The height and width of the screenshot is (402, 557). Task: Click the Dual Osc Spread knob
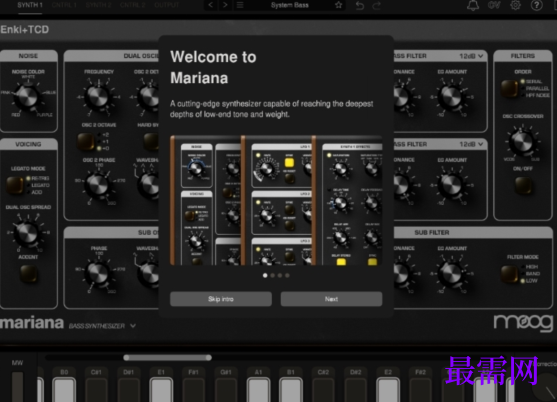coord(27,233)
